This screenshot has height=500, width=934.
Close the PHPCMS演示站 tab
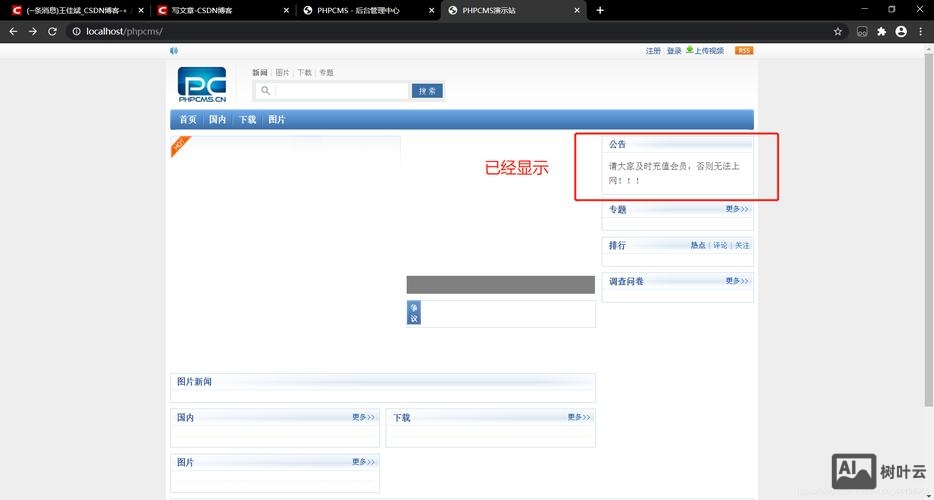click(x=577, y=10)
